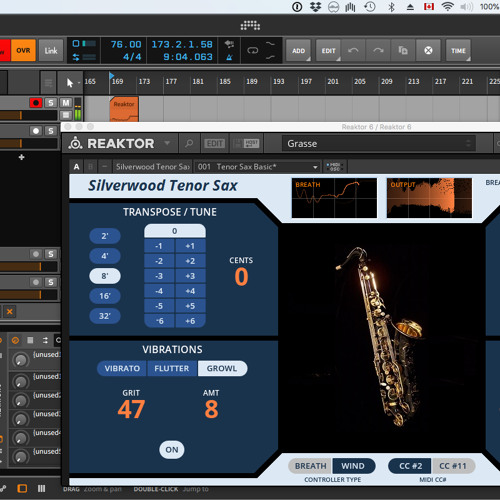Click the automation follow icon above the metronome
The height and width of the screenshot is (500, 500).
click(x=229, y=44)
